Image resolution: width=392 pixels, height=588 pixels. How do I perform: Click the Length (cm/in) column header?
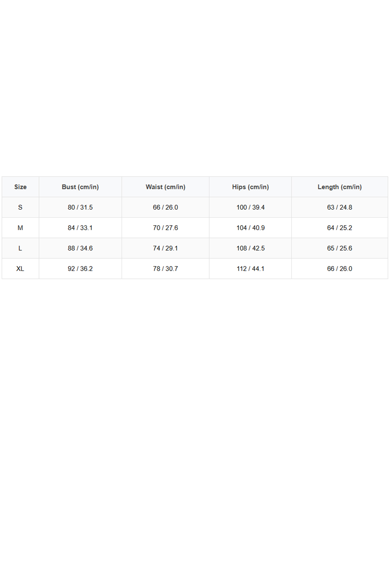pos(340,187)
